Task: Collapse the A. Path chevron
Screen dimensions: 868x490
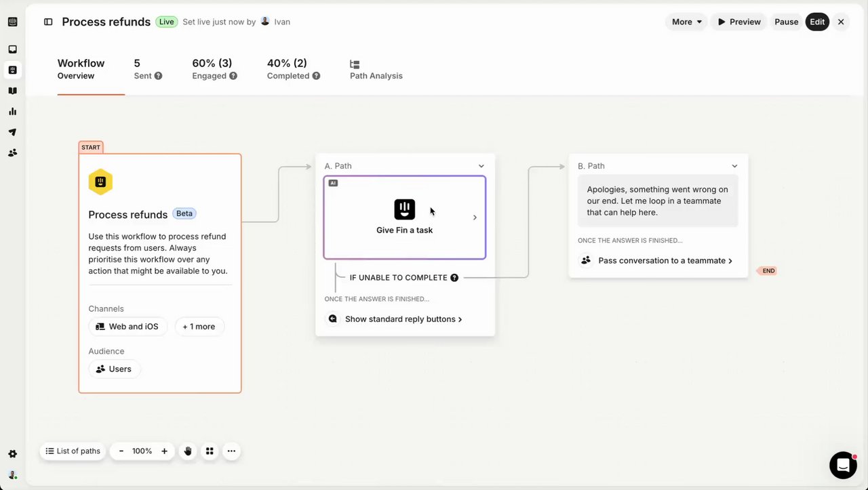Action: (481, 166)
